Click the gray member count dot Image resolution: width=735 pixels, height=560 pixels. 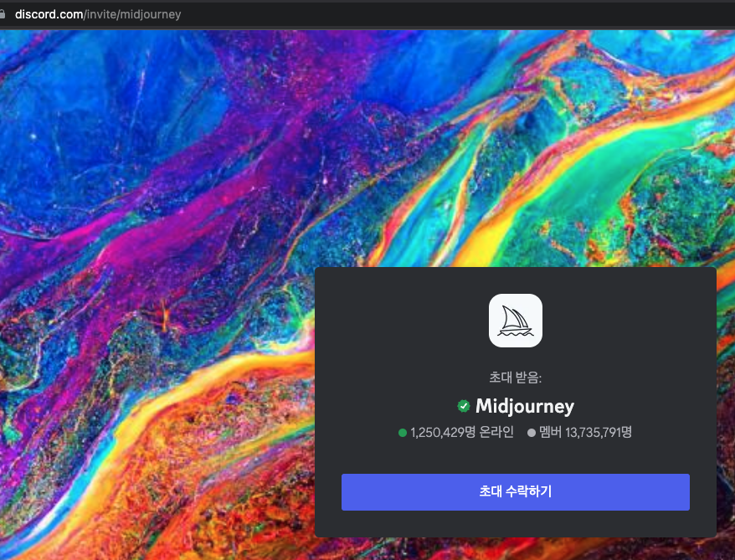coord(531,433)
